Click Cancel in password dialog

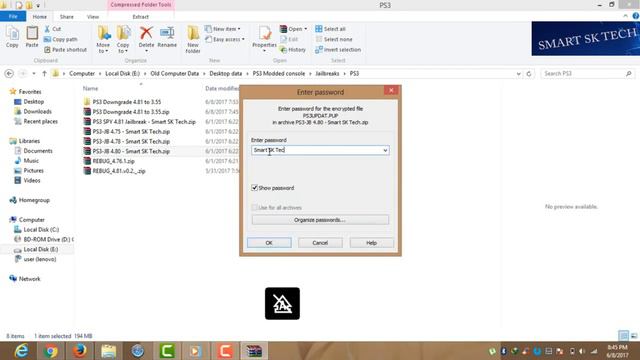320,242
